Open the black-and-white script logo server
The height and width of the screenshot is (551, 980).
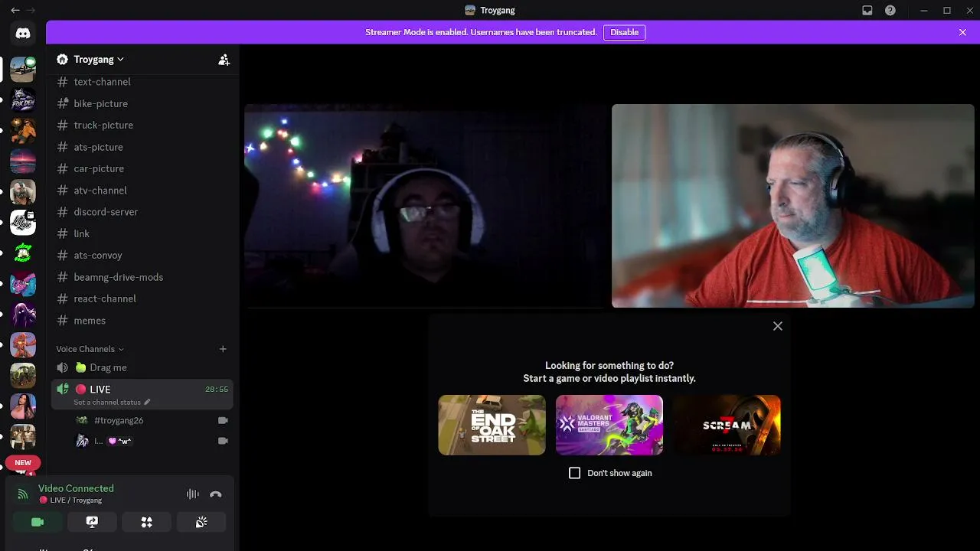tap(23, 222)
